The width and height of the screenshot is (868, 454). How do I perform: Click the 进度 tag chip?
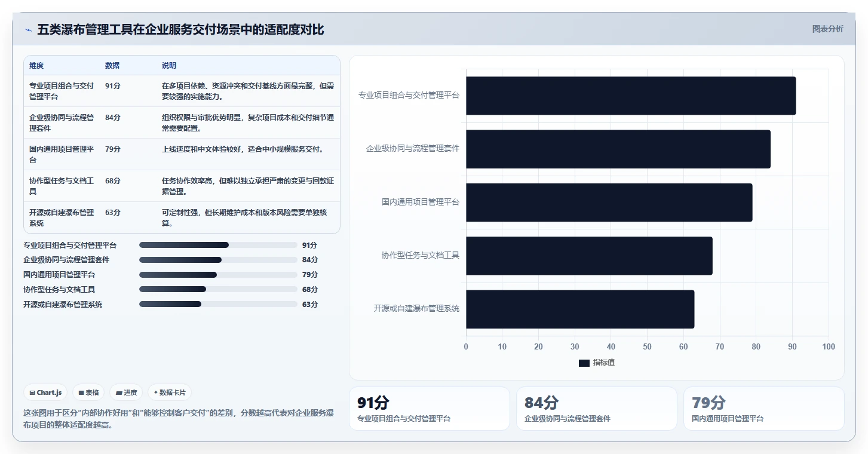coord(126,392)
